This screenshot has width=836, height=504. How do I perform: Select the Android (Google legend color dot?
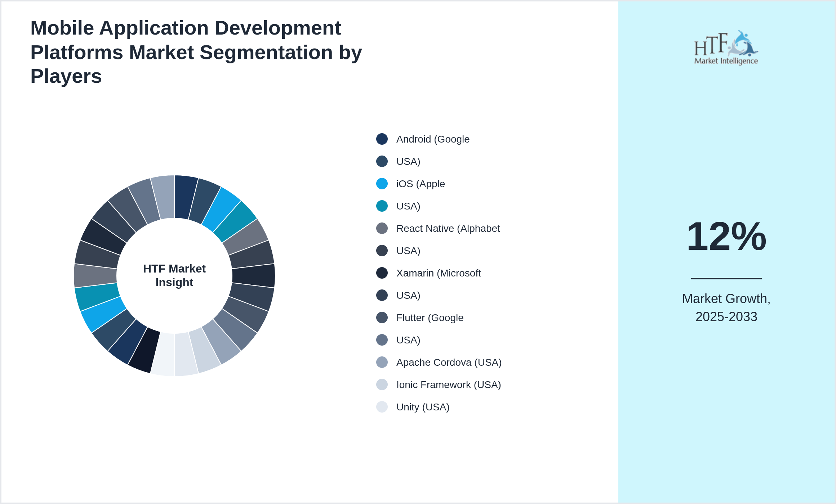381,139
